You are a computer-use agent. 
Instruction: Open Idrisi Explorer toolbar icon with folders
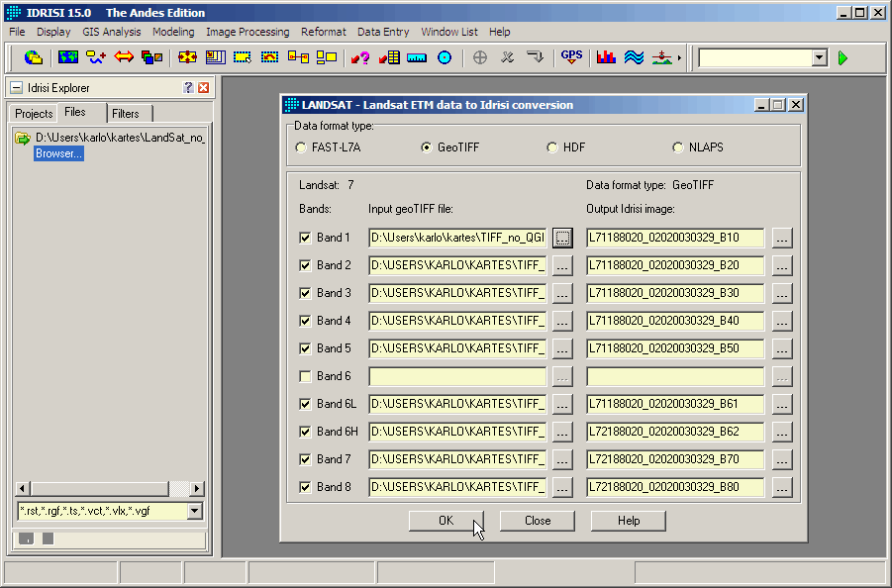click(34, 57)
